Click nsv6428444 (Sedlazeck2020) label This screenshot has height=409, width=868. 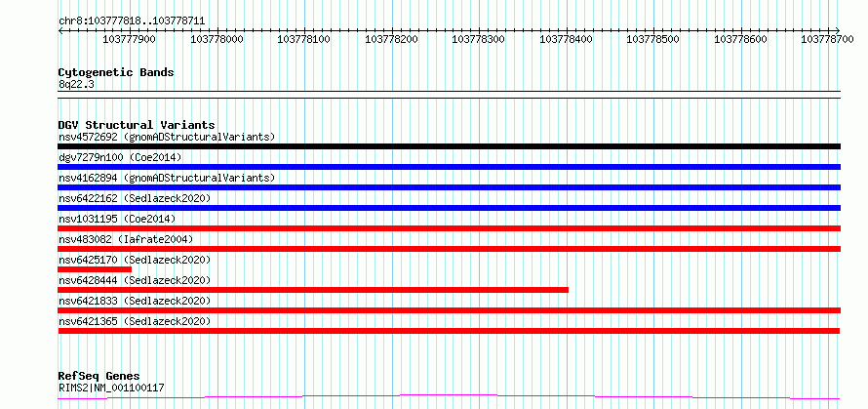pyautogui.click(x=135, y=280)
